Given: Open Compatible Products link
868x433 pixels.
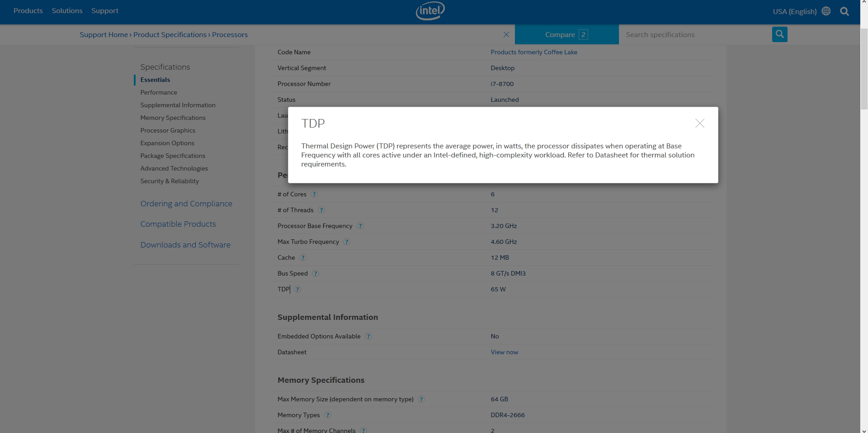Looking at the screenshot, I should tap(178, 224).
